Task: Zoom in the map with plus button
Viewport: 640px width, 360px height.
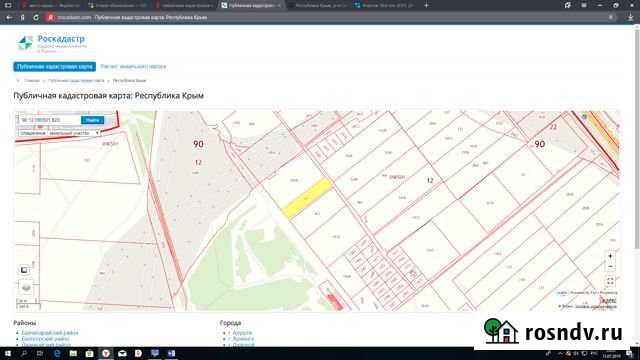Action: 610,256
